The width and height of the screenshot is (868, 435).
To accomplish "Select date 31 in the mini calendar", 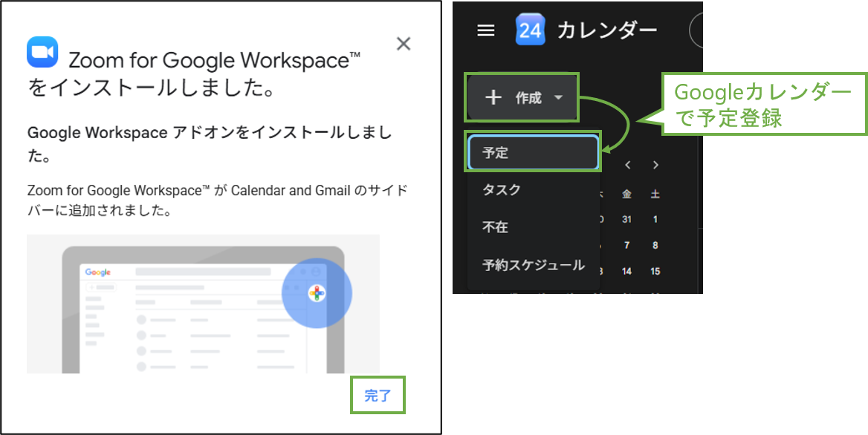I will click(x=626, y=220).
